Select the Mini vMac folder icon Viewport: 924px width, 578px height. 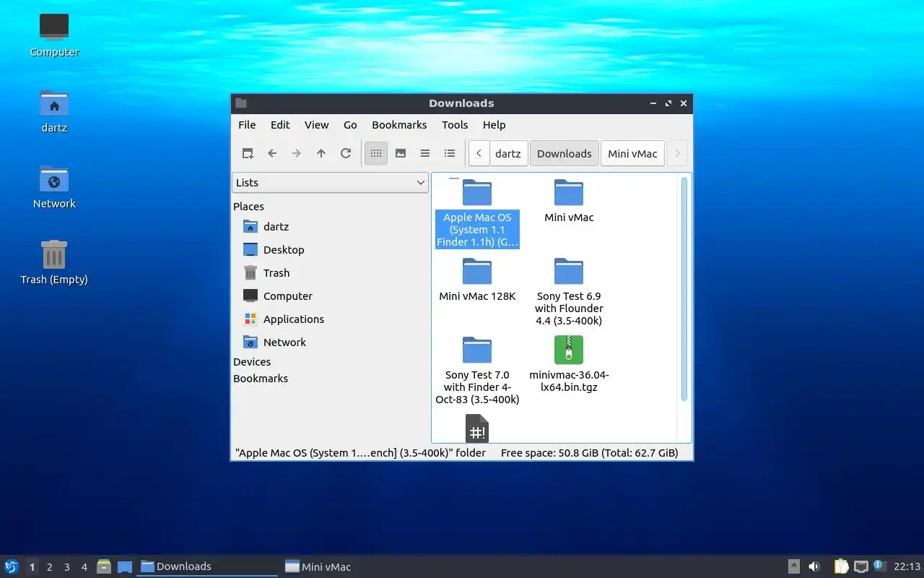pyautogui.click(x=569, y=193)
